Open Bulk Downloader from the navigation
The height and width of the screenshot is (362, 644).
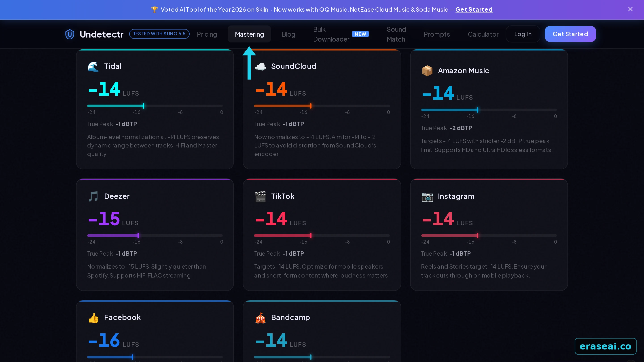pyautogui.click(x=331, y=34)
